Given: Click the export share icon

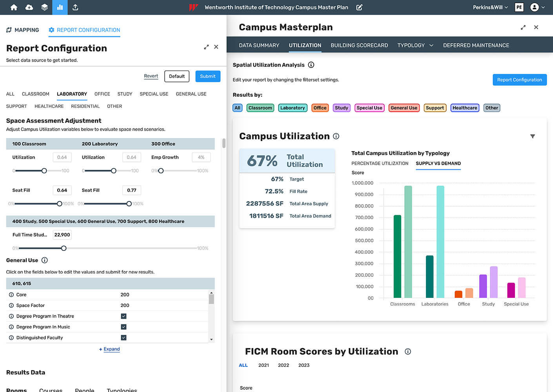Looking at the screenshot, I should coord(75,7).
